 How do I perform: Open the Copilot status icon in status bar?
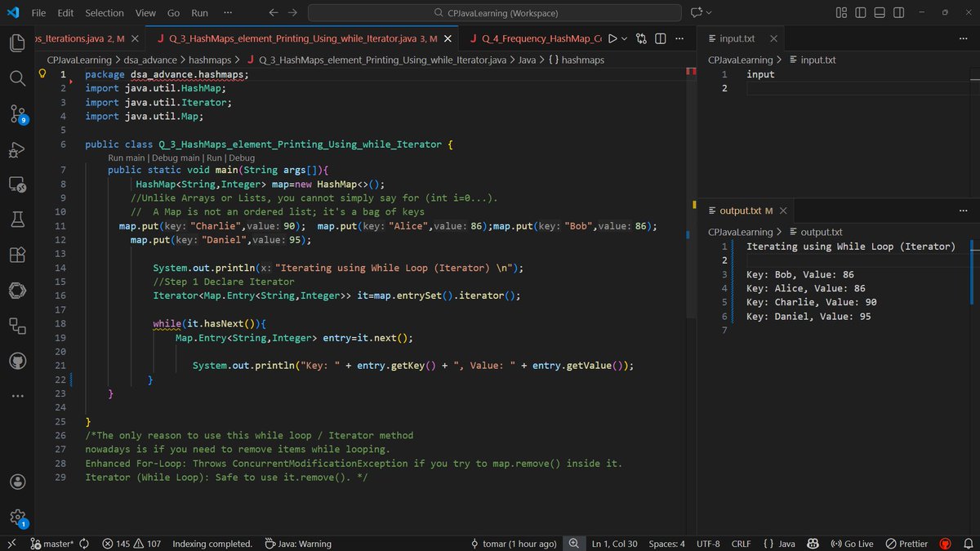point(813,544)
